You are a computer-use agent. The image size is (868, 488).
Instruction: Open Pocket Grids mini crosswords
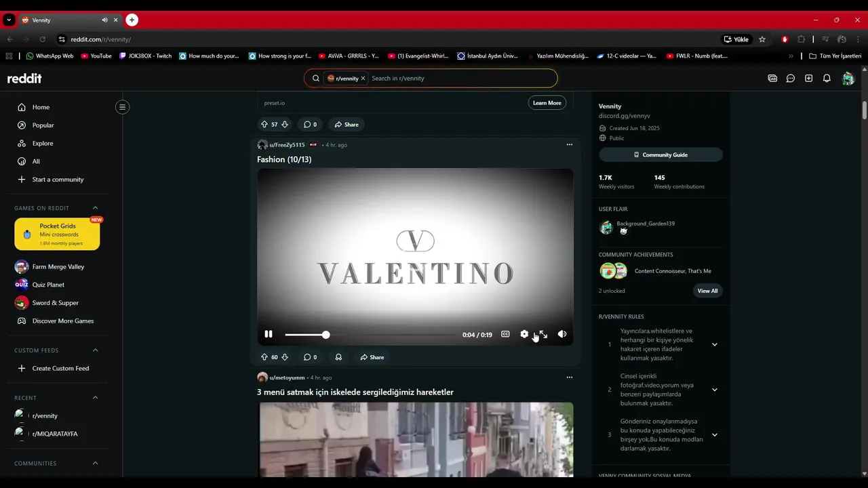57,235
